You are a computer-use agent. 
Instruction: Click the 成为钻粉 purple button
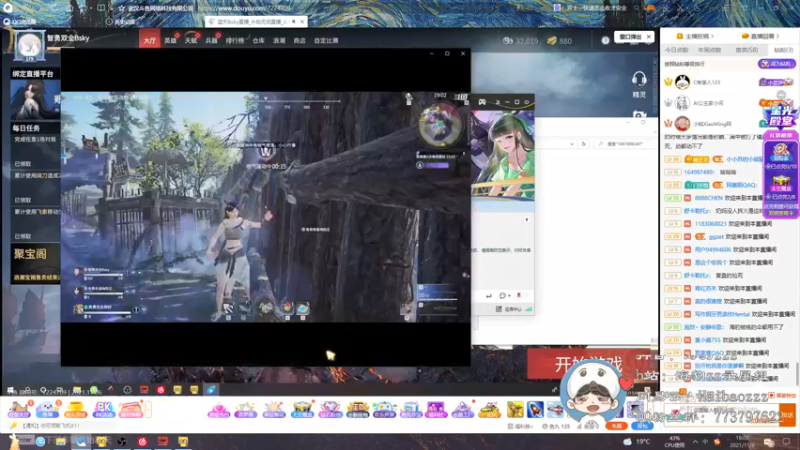777,64
